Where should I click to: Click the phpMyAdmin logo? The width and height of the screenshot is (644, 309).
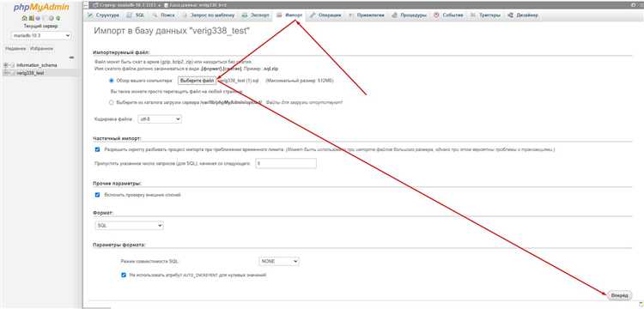click(41, 8)
